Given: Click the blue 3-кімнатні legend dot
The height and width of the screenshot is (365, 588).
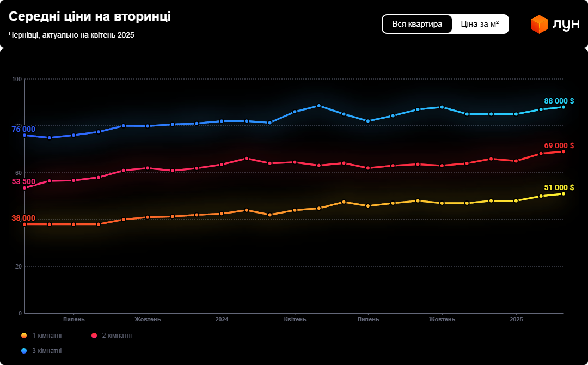Looking at the screenshot, I should (x=24, y=351).
